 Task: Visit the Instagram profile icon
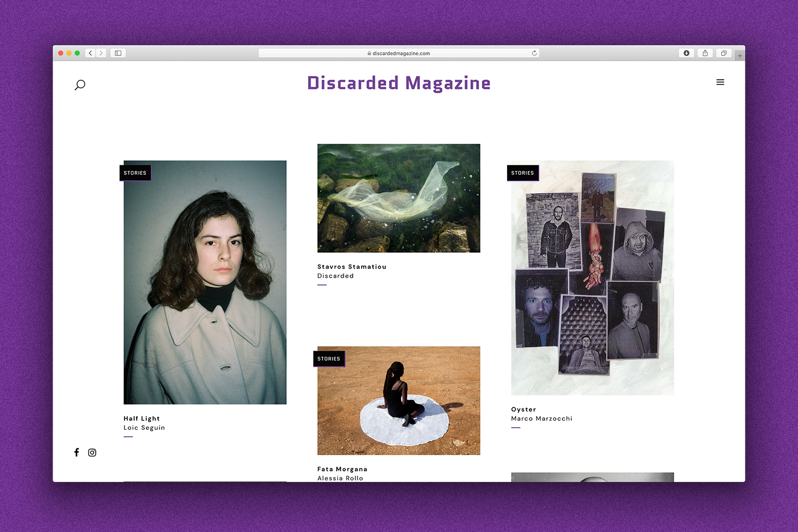(92, 452)
